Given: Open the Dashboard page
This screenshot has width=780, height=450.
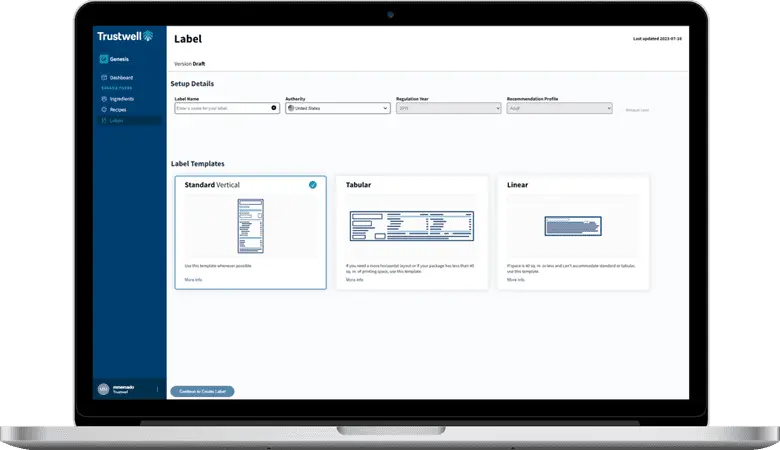Looking at the screenshot, I should 121,78.
